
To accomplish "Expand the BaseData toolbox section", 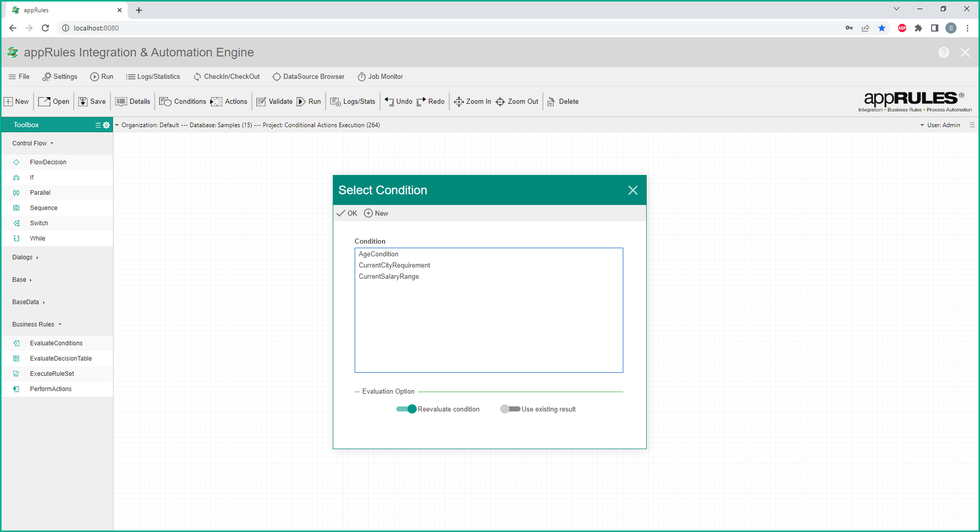I will click(x=28, y=302).
